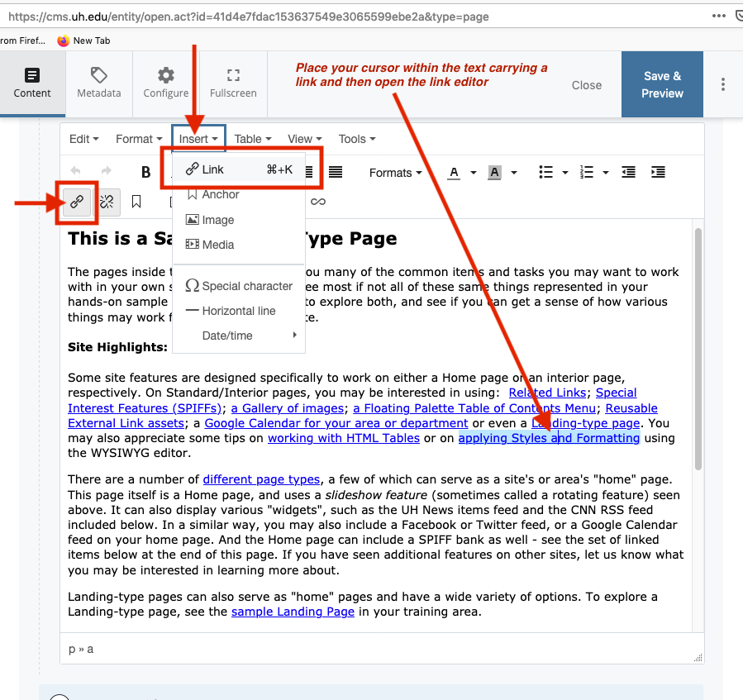Open the browser page actions ellipsis
Image resolution: width=743 pixels, height=700 pixels.
719,16
